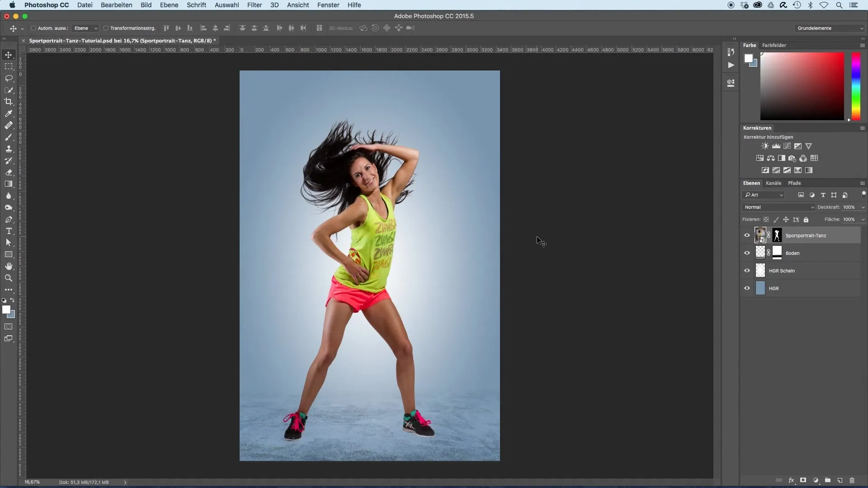The height and width of the screenshot is (488, 868).
Task: Select the Path Selection tool
Action: (9, 243)
